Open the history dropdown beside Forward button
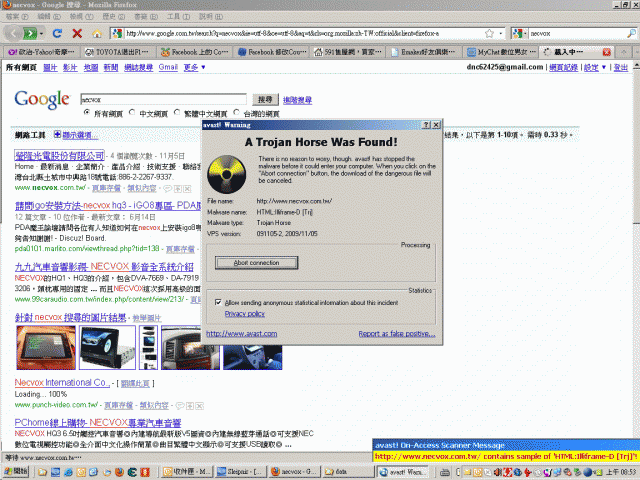 (42, 33)
